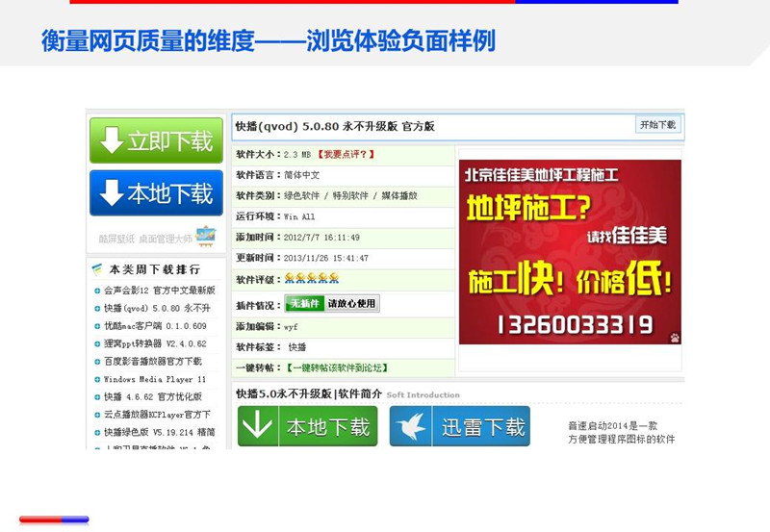The image size is (770, 532).
Task: Click the blue 本地下载 button in sidebar
Action: [x=156, y=193]
